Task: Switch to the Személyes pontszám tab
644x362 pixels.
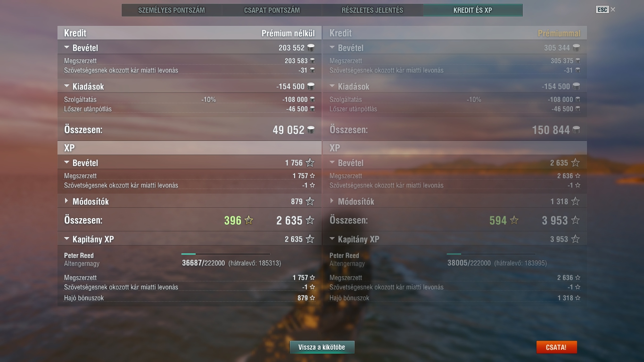Action: click(172, 10)
